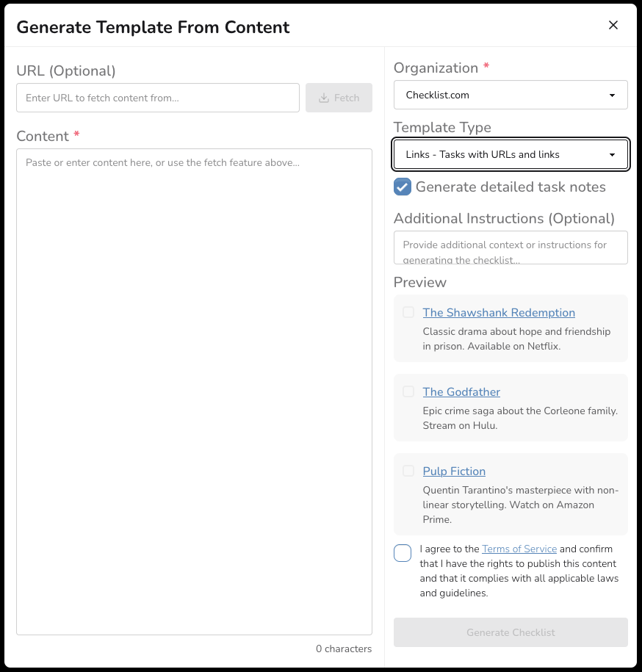The image size is (642, 672).
Task: Open the Pulp Fiction link
Action: pos(454,472)
